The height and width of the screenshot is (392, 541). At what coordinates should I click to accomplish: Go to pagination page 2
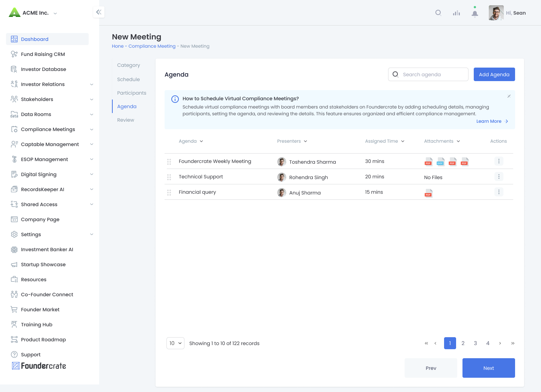click(x=463, y=343)
